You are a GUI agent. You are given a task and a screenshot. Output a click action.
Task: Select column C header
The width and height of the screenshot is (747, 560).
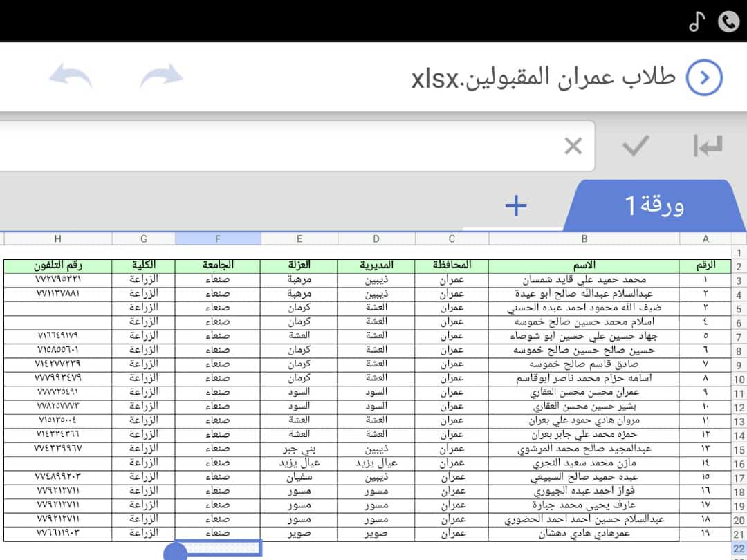(x=452, y=239)
